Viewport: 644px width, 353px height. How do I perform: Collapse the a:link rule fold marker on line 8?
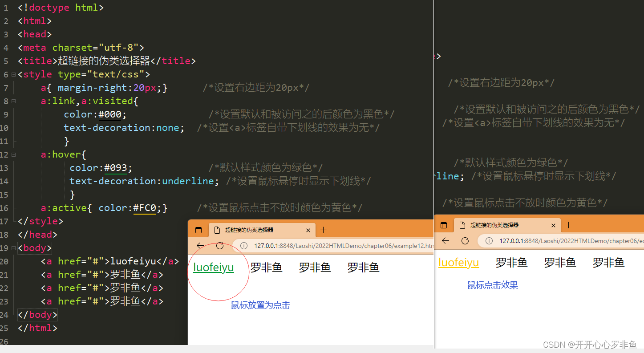pos(13,101)
